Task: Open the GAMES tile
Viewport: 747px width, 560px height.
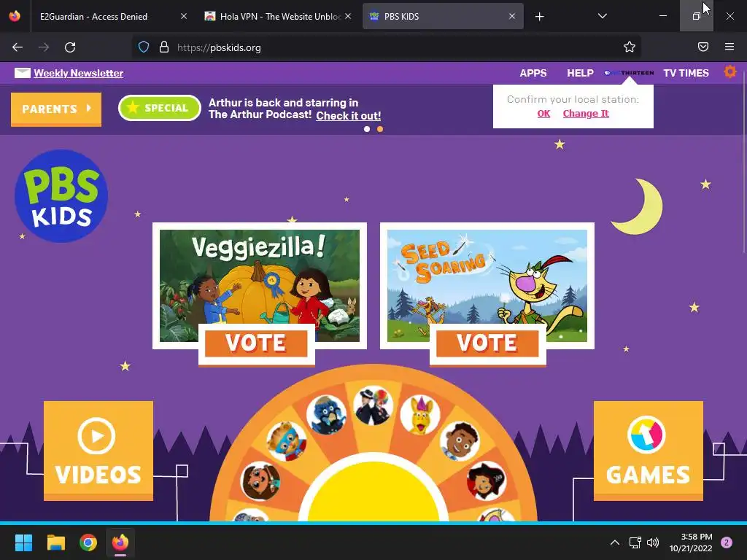Action: point(649,451)
